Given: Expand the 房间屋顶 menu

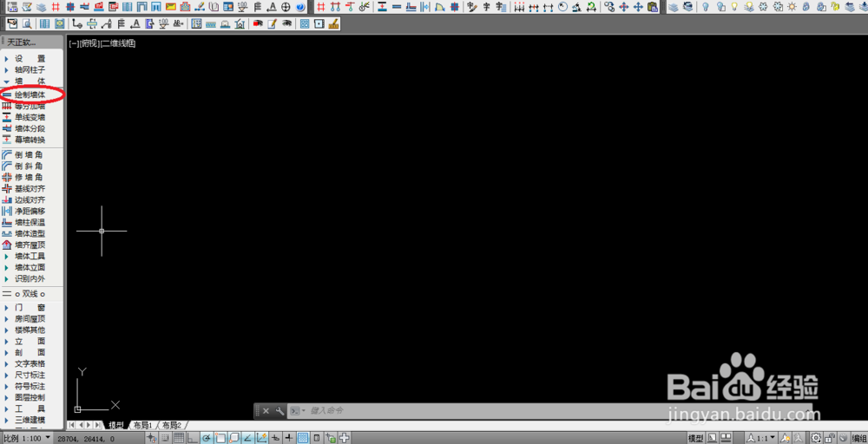Looking at the screenshot, I should tap(30, 318).
